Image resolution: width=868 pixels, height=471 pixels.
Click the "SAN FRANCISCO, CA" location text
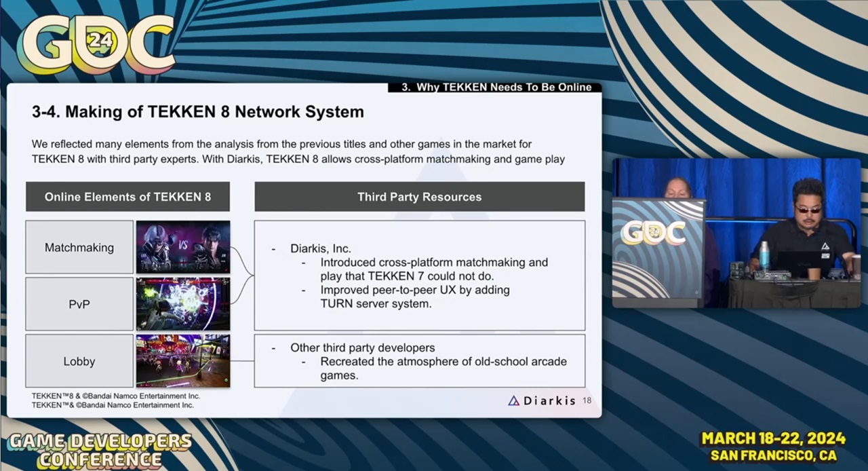[x=774, y=455]
